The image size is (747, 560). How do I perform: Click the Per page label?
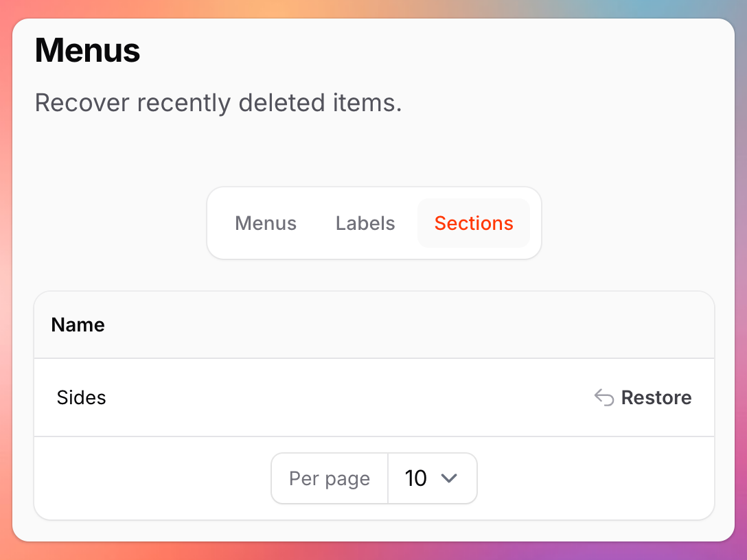click(330, 478)
